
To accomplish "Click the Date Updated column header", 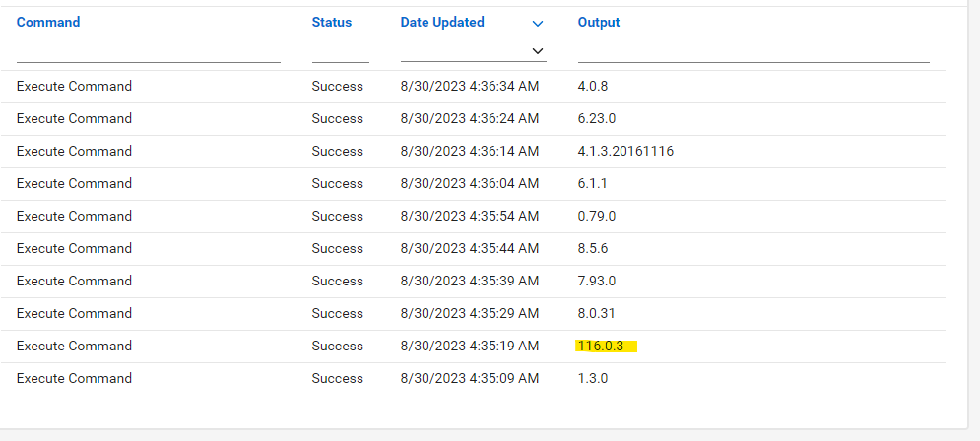I will [x=442, y=22].
